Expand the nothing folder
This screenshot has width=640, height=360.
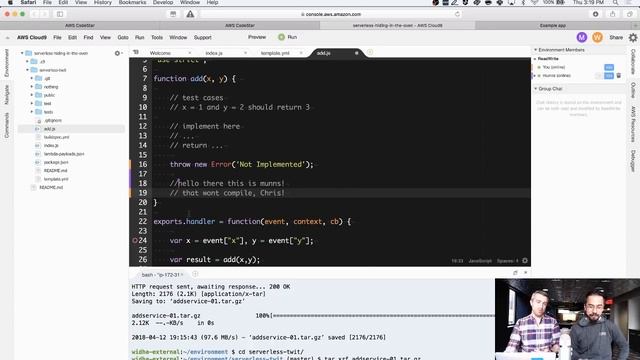coord(32,87)
